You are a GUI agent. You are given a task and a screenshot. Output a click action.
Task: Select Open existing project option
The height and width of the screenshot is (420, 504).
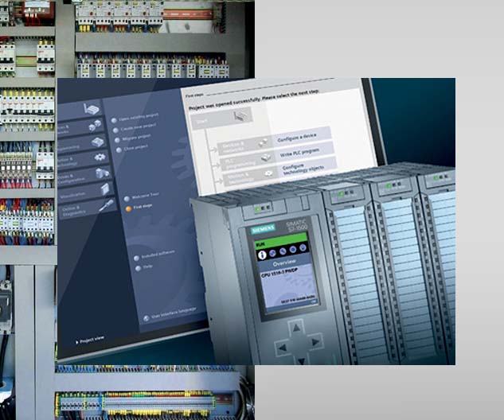[135, 118]
